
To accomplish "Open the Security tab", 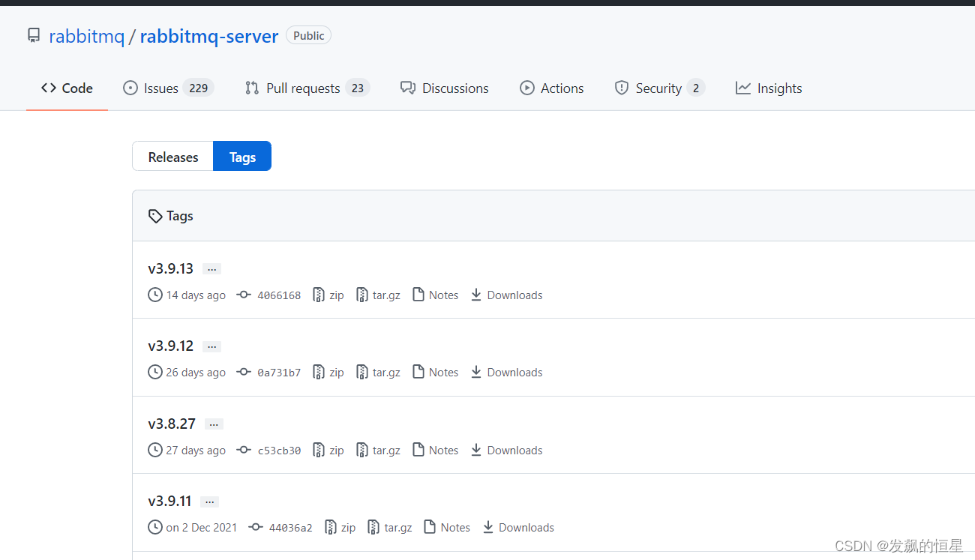I will coord(660,88).
